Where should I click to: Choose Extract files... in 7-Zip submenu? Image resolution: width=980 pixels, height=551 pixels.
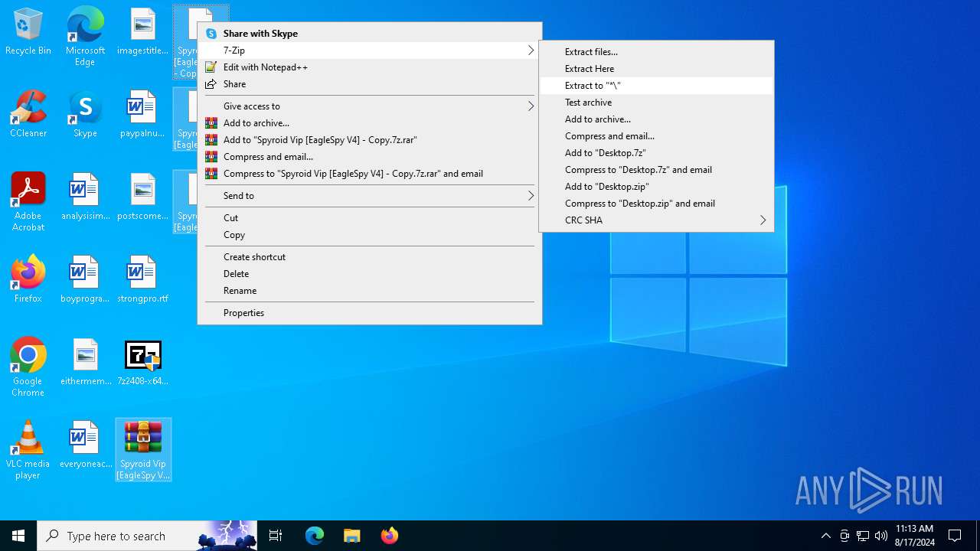click(656, 52)
